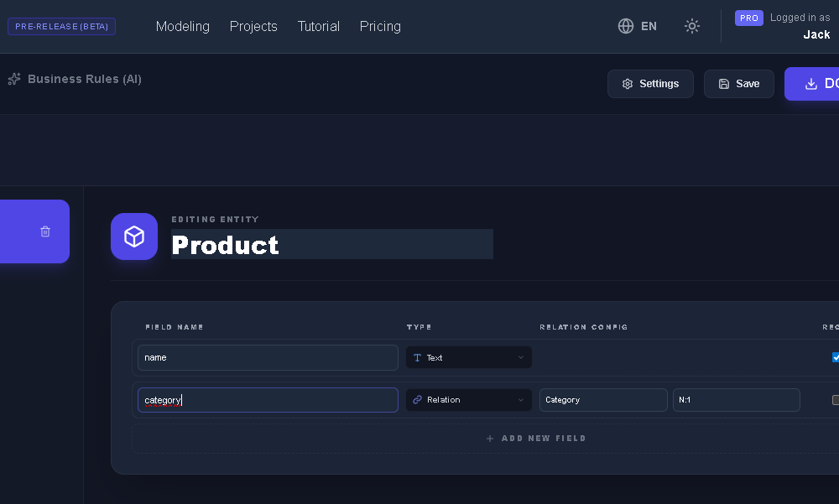Save the project with Save button
Viewport: 839px width, 504px height.
[x=738, y=84]
